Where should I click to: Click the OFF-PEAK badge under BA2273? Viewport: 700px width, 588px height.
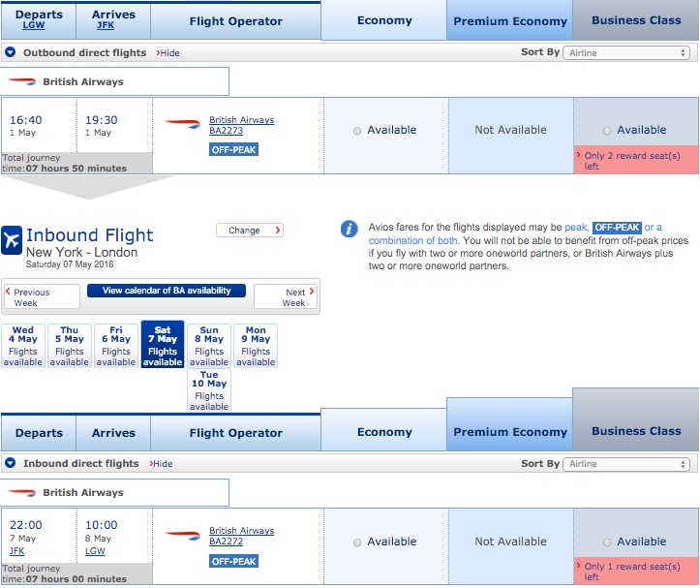point(233,150)
